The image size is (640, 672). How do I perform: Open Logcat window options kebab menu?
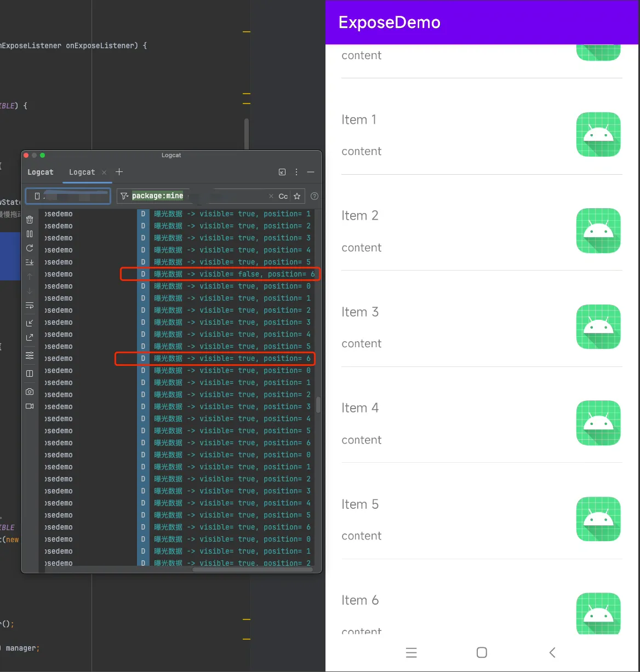(296, 172)
